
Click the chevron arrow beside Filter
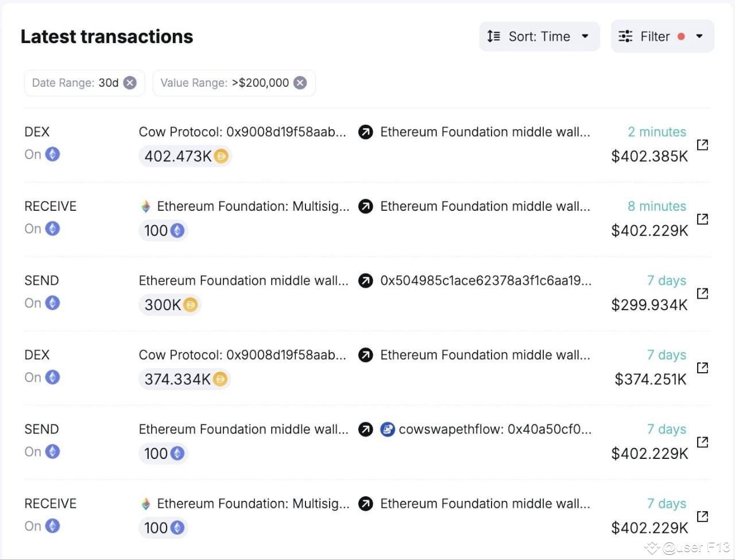pos(699,36)
